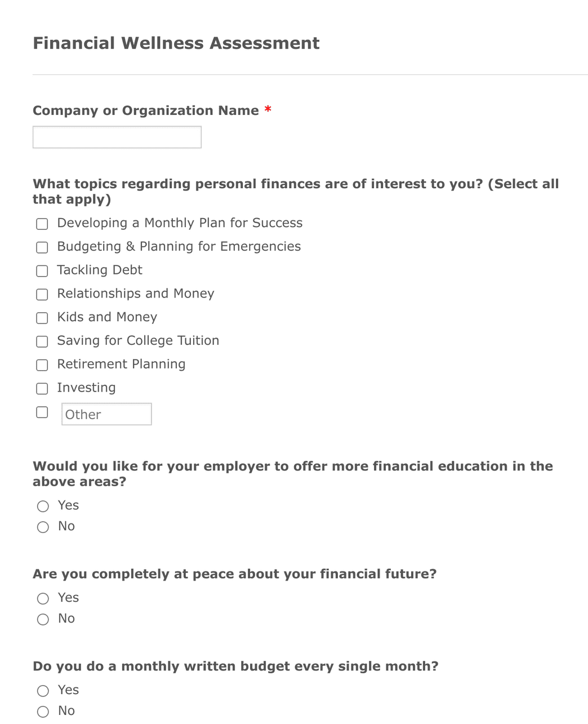Click the topics of interest question heading
This screenshot has width=588, height=724.
pyautogui.click(x=295, y=191)
